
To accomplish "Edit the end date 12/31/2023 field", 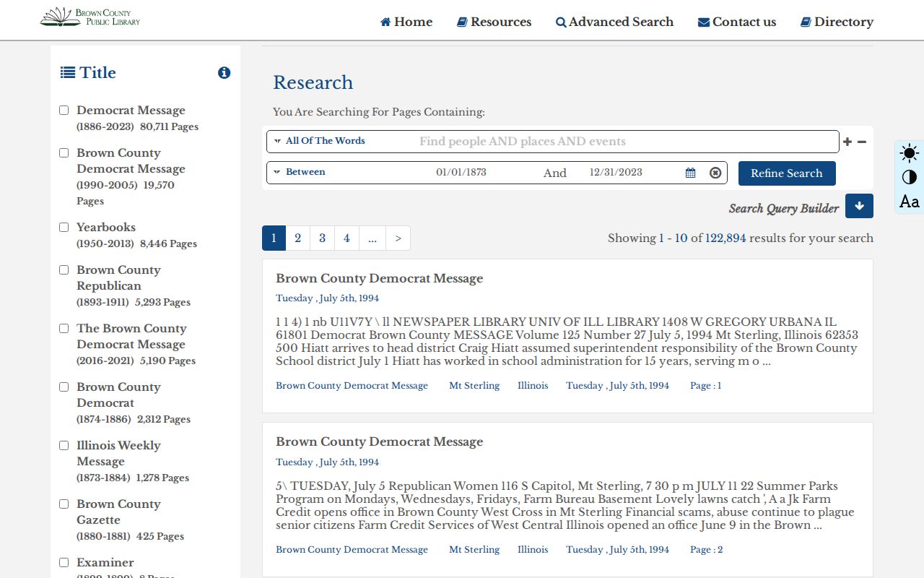I will 616,173.
